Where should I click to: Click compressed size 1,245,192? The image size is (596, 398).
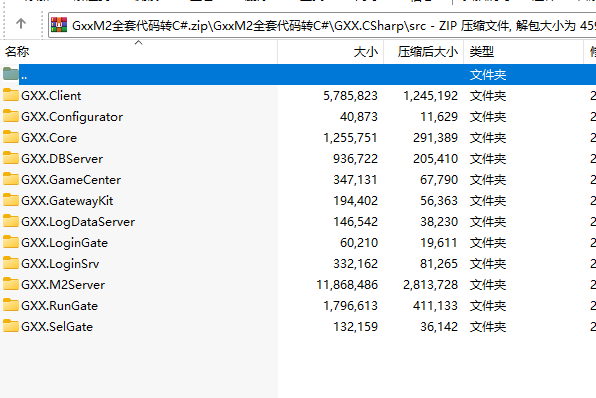tap(430, 96)
